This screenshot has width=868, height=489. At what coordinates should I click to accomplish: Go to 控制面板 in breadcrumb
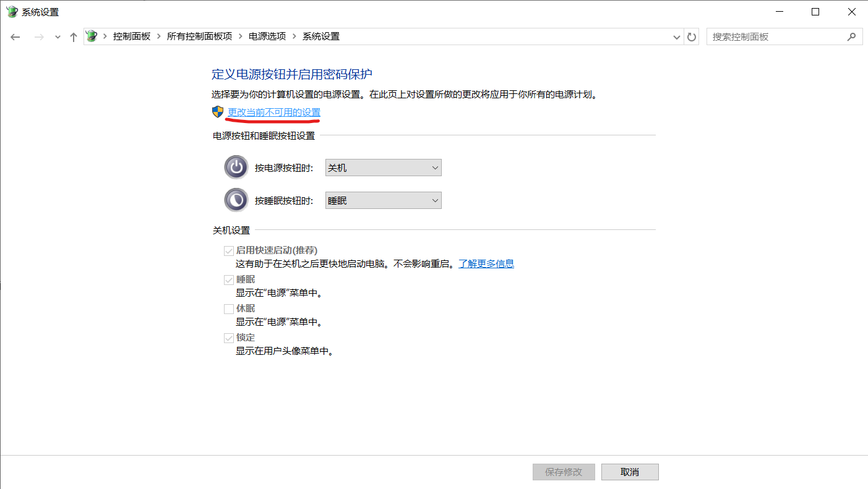(x=132, y=36)
